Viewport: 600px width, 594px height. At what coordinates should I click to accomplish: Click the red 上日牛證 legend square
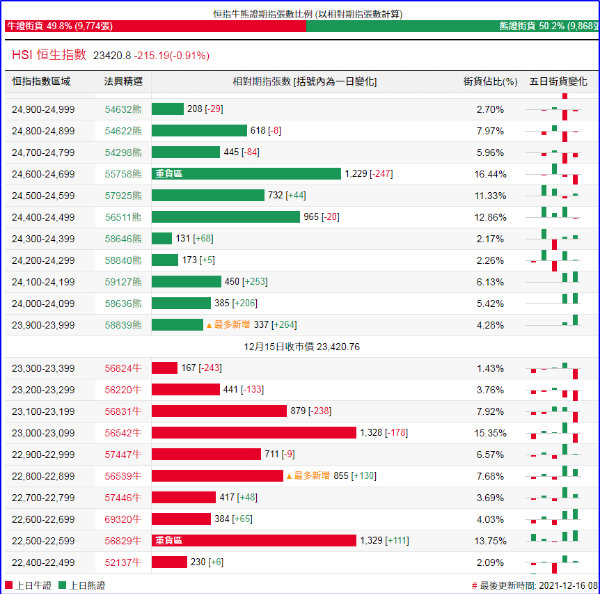9,585
